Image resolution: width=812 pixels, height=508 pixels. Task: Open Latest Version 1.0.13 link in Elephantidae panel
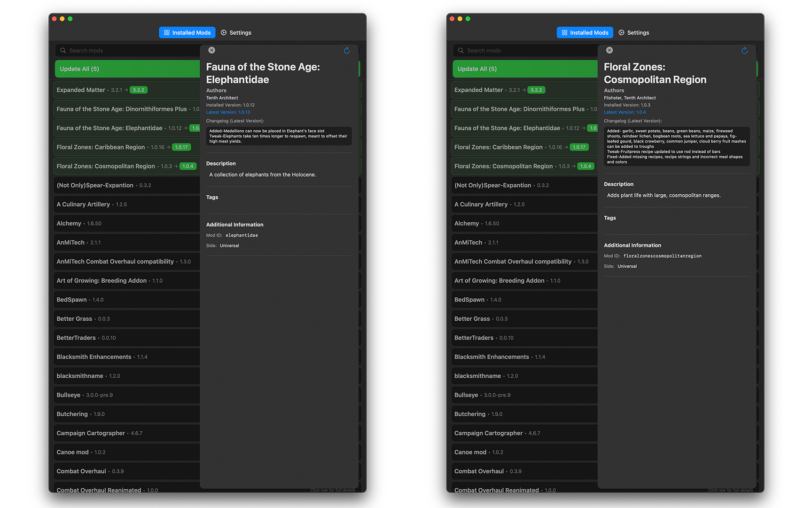pos(228,112)
